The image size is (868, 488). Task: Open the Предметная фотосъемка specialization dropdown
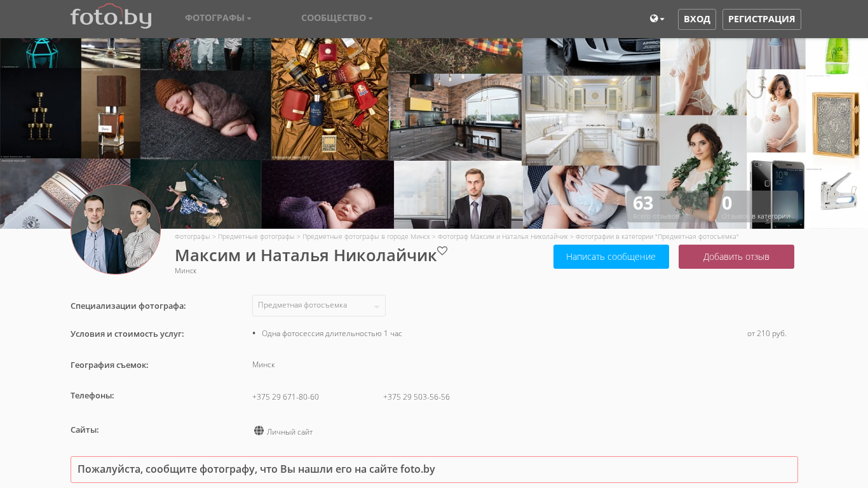318,306
